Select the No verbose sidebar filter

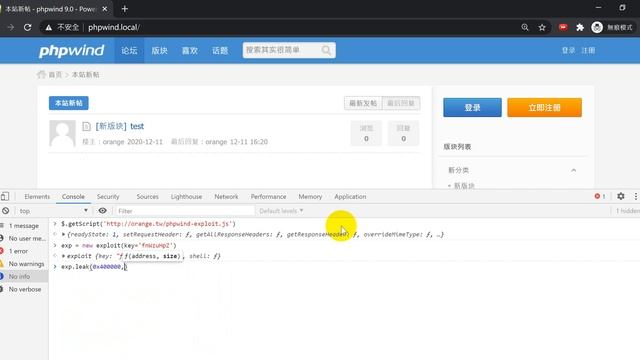coord(24,289)
